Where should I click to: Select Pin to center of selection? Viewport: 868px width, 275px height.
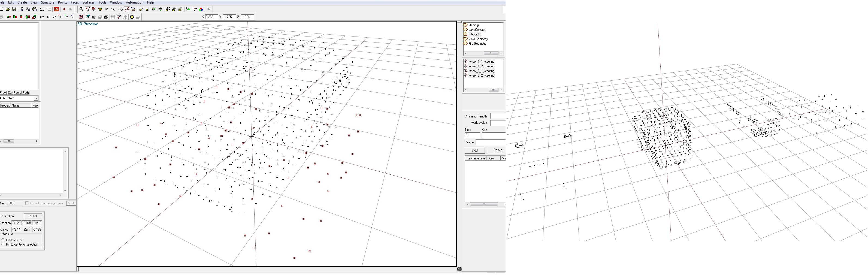(3, 244)
